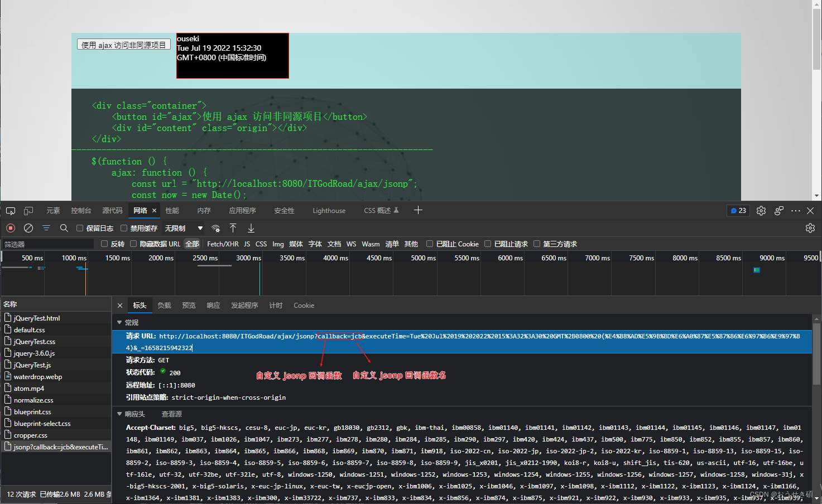Screen dimensions: 822x504
Task: Open the 负载 tab in request details
Action: pyautogui.click(x=164, y=306)
